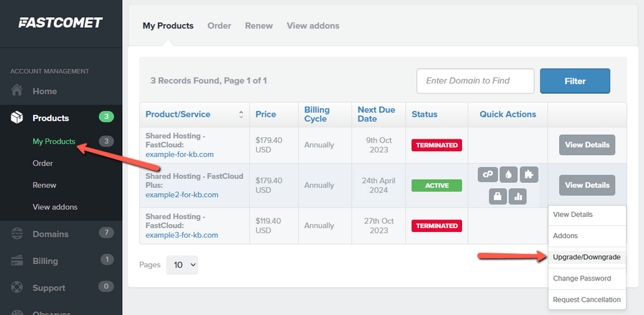Click the puzzle piece quick action icon

pos(529,174)
